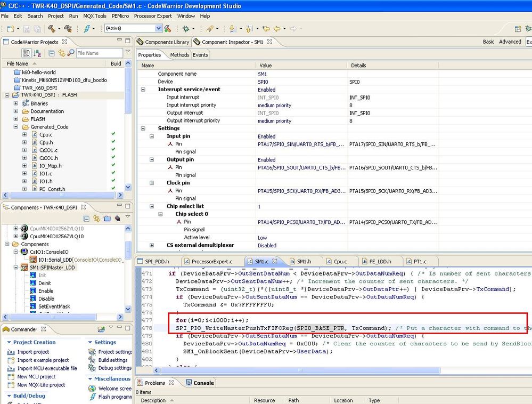Click the Save toolbar icon
532x404 pixels.
click(27, 29)
